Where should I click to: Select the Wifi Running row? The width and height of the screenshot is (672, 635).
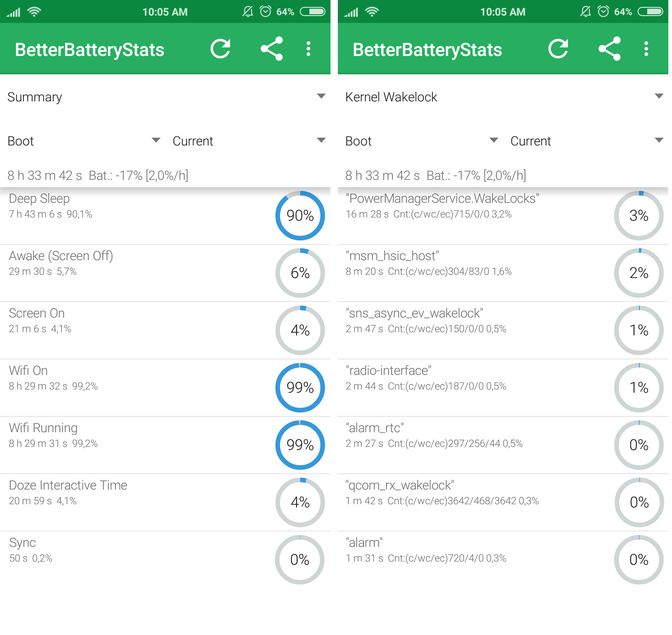click(x=165, y=445)
